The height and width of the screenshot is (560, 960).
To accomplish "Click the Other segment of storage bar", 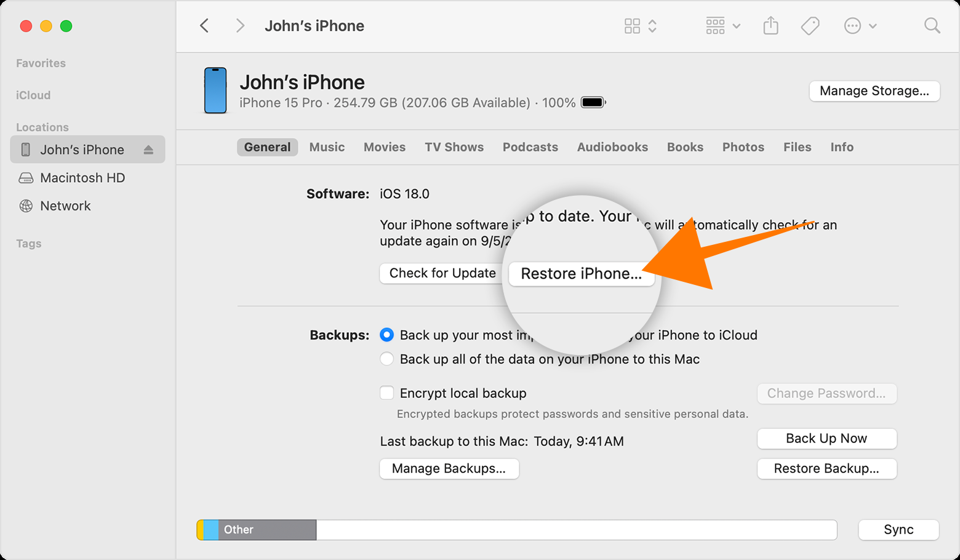I will click(267, 530).
